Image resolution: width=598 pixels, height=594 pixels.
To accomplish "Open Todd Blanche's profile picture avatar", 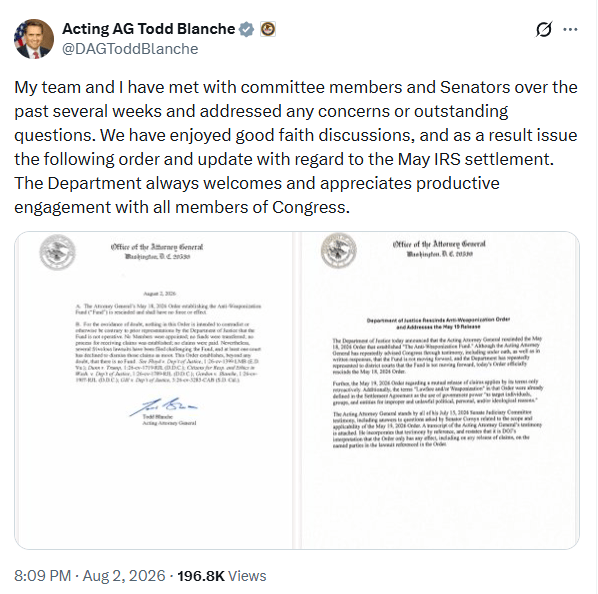I will [x=34, y=39].
